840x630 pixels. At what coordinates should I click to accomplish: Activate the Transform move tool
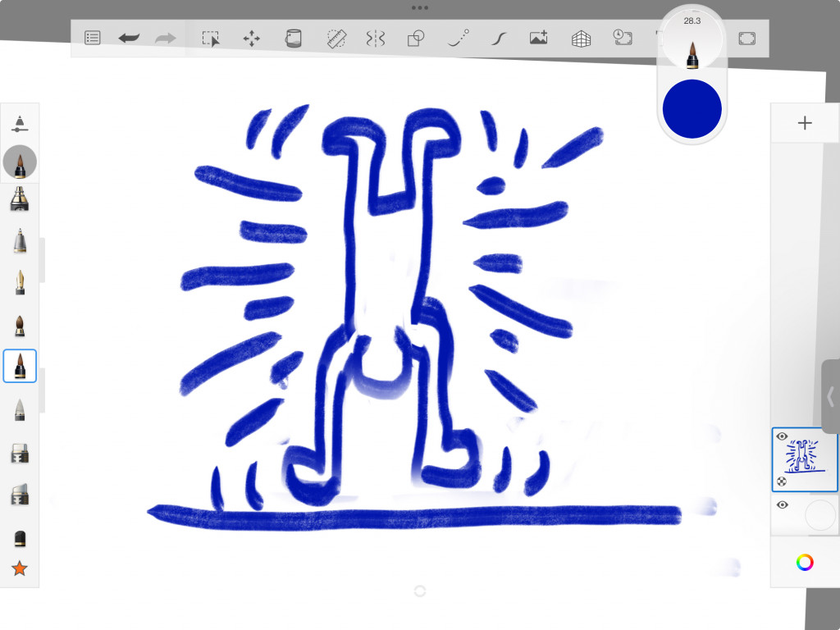click(252, 39)
